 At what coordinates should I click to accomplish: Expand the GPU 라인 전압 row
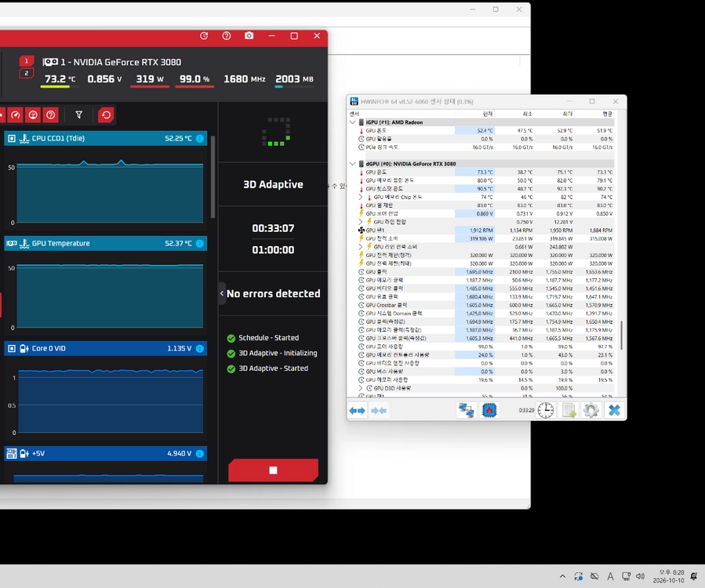[361, 222]
